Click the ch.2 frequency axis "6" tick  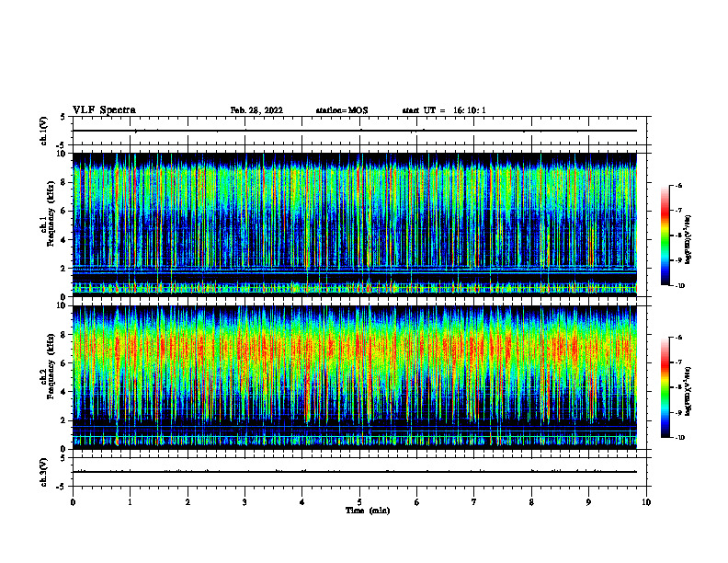63,363
